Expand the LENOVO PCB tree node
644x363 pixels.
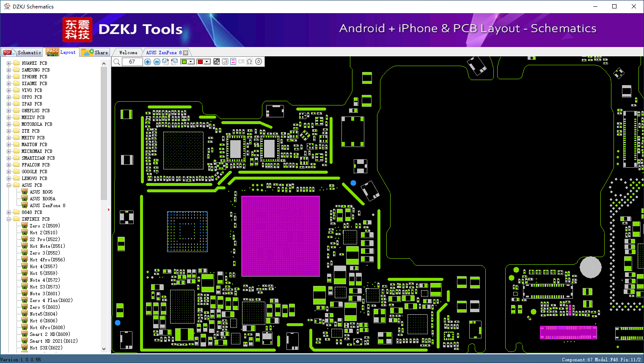8,178
